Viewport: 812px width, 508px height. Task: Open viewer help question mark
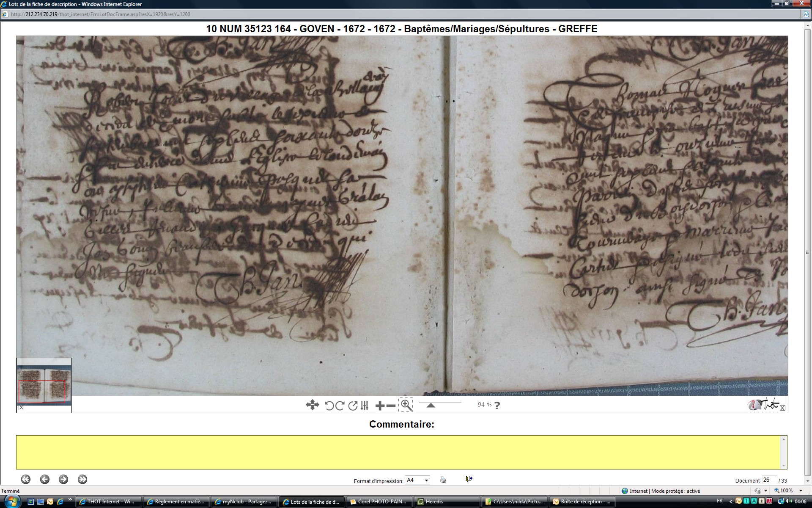point(497,405)
